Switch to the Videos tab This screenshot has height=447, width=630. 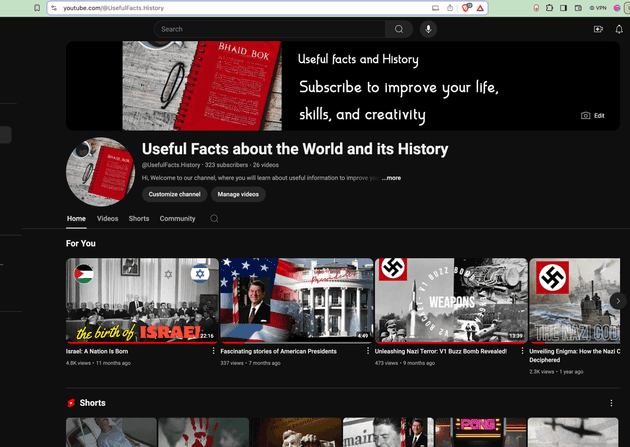[107, 218]
